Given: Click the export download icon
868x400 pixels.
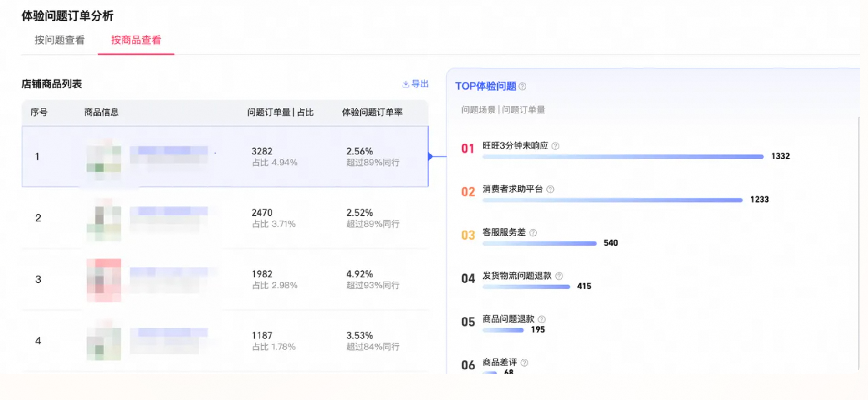Looking at the screenshot, I should click(406, 84).
